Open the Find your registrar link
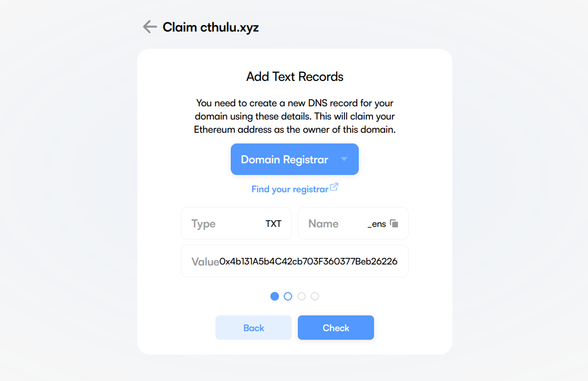The width and height of the screenshot is (588, 381). [x=290, y=189]
